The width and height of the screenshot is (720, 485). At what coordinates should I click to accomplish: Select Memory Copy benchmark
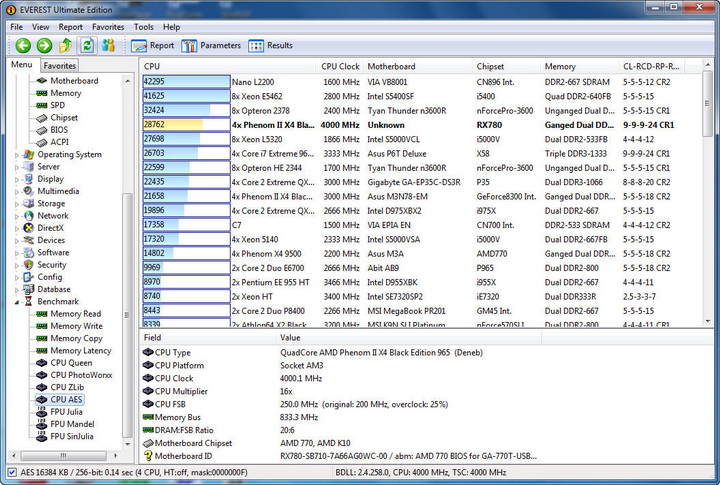76,338
